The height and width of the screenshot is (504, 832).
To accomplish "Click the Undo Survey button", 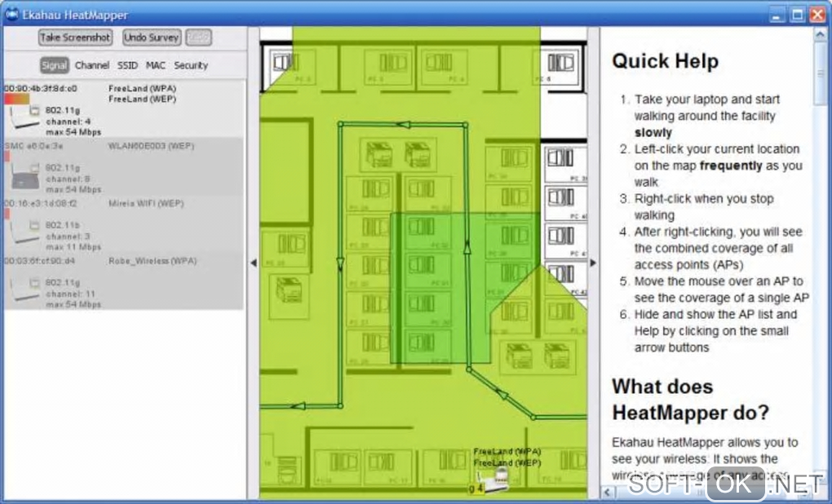I will click(152, 38).
